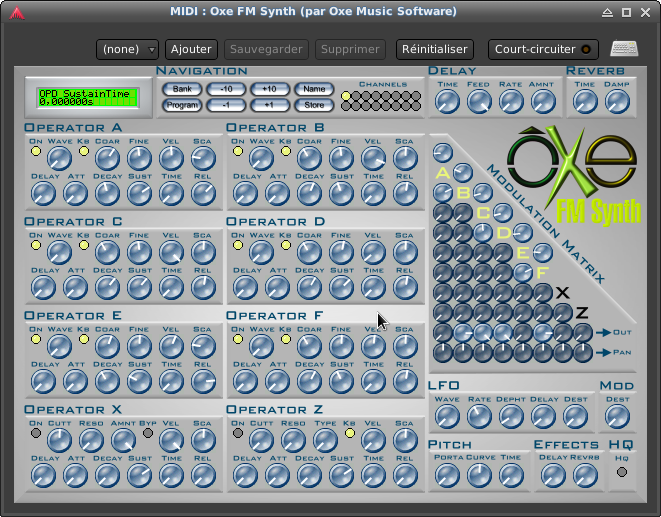661x517 pixels.
Task: Click the LFO Wave knob
Action: tap(447, 417)
